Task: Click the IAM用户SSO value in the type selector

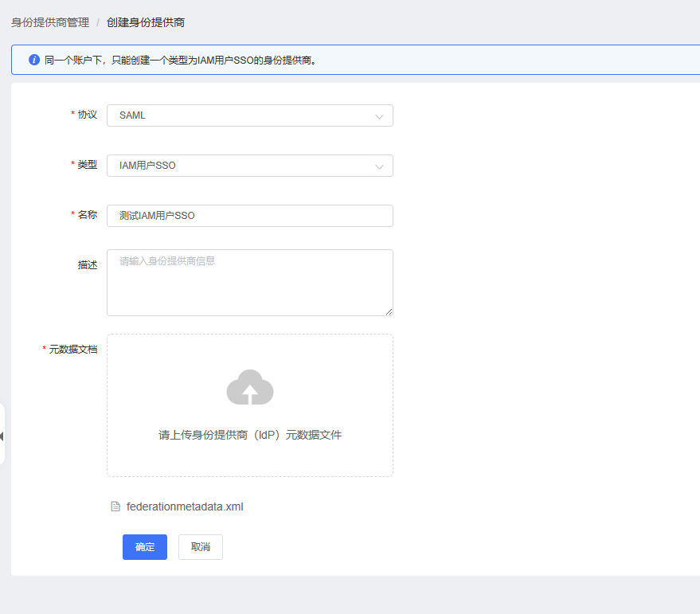Action: 147,166
